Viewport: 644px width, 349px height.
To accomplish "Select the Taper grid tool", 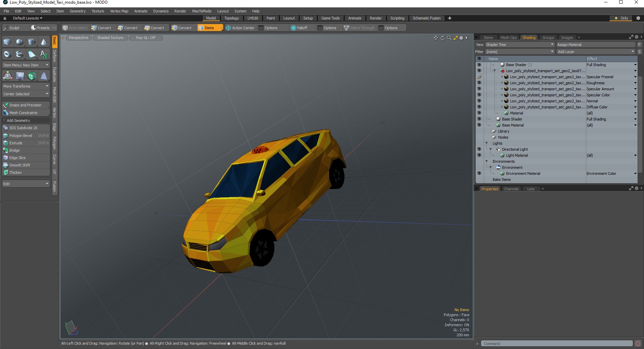I will point(44,76).
